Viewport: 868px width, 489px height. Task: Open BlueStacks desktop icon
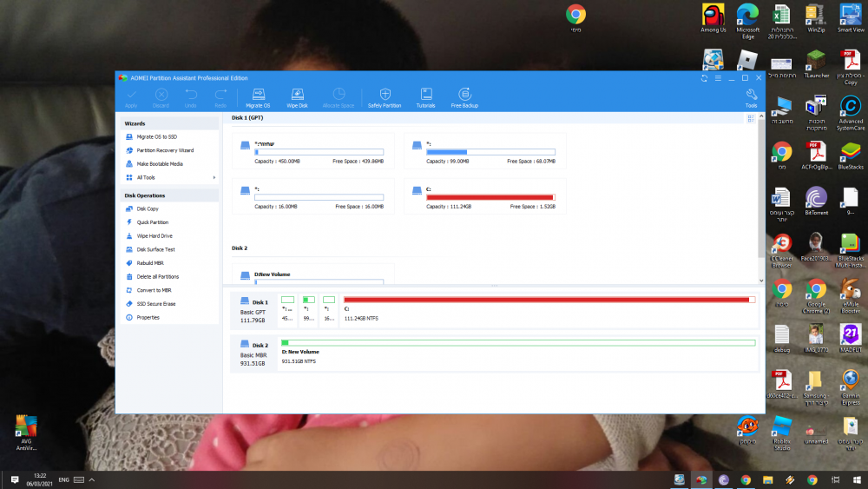click(x=851, y=155)
